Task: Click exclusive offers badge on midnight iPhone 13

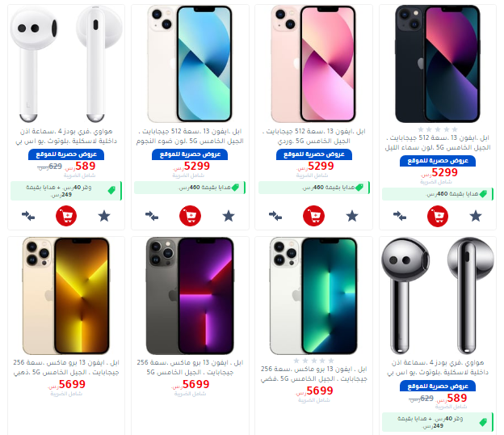Action: 438,161
